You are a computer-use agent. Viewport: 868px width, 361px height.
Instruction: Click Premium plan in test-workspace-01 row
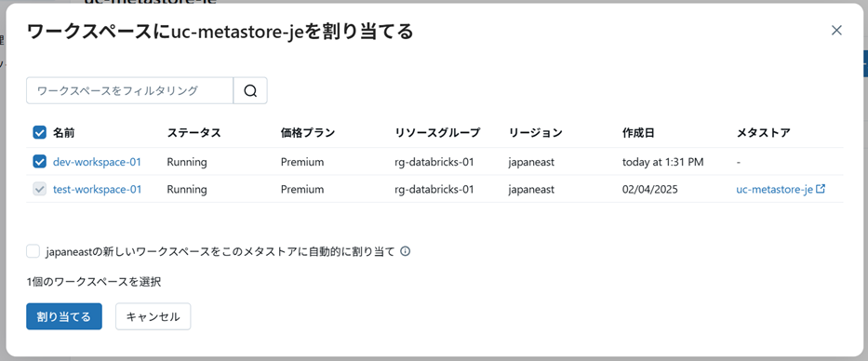click(302, 190)
